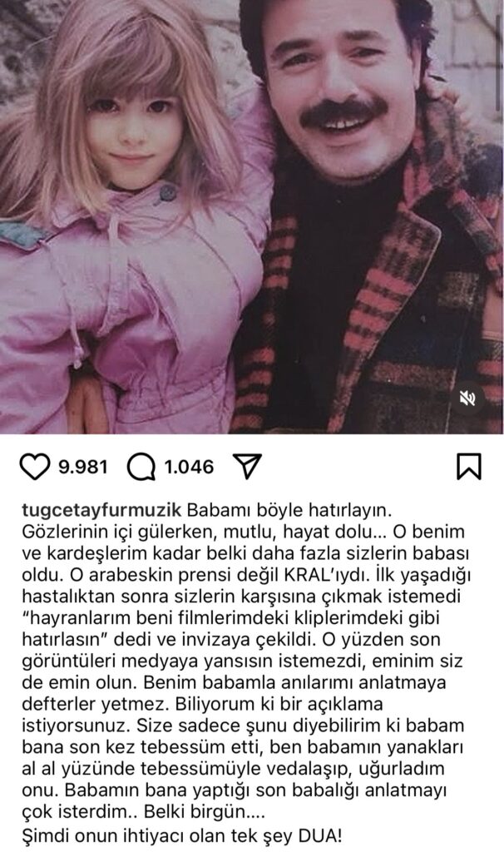Unmute the video via the crossed speaker icon
This screenshot has width=504, height=852.
(x=467, y=399)
